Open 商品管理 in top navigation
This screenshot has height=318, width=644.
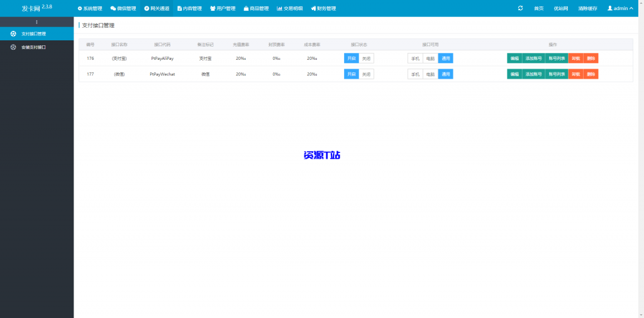point(256,9)
